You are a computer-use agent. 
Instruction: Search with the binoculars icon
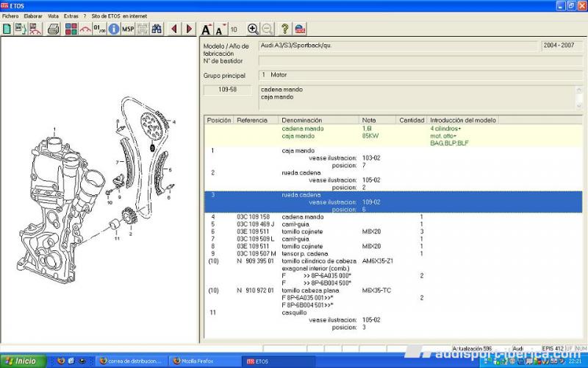pos(157,29)
